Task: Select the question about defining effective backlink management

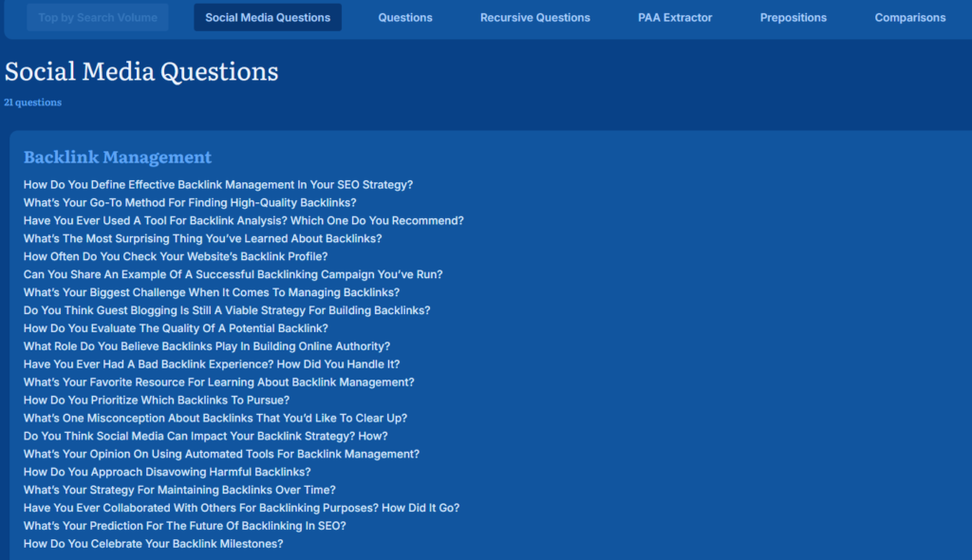Action: pyautogui.click(x=218, y=185)
